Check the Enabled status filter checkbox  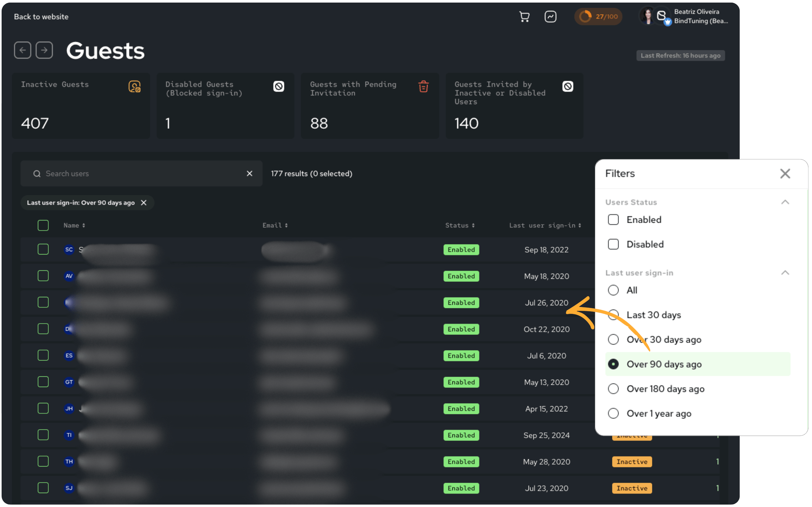pyautogui.click(x=613, y=220)
